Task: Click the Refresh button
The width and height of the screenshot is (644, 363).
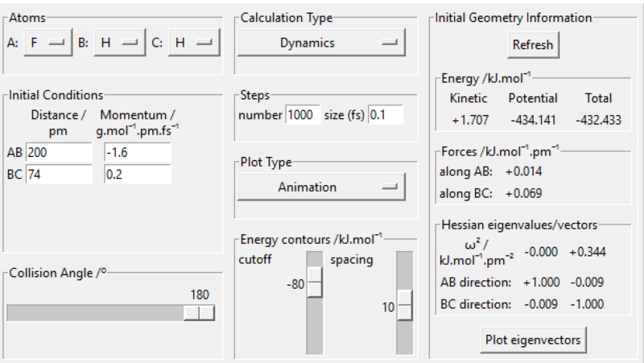Action: pyautogui.click(x=532, y=45)
